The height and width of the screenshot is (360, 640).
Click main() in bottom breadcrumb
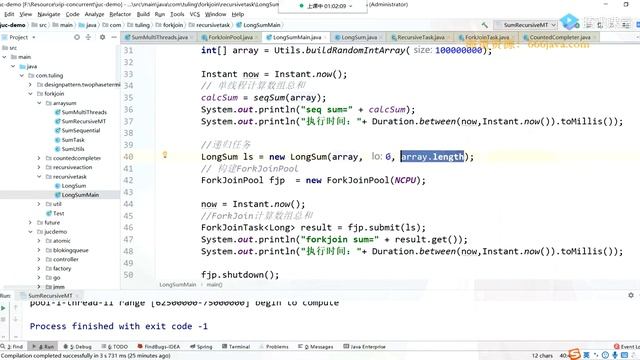[214, 284]
